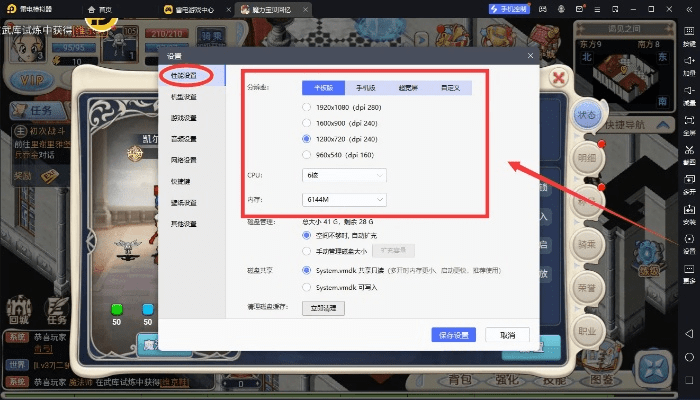Click 保存设置 to save settings
The image size is (700, 400).
click(x=454, y=335)
